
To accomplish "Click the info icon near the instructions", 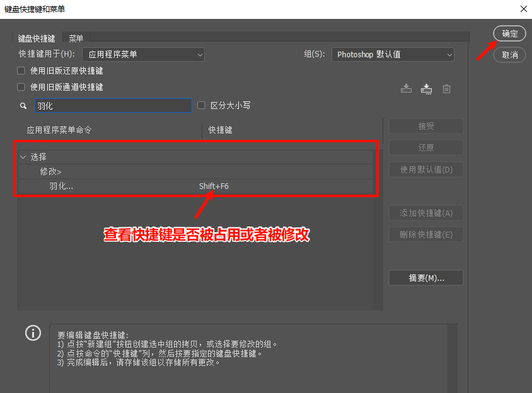I will coord(33,333).
